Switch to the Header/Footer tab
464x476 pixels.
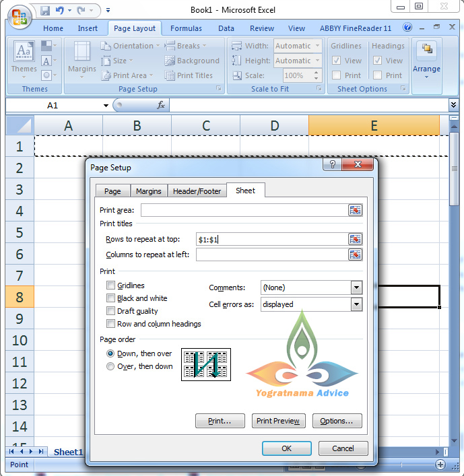point(197,191)
